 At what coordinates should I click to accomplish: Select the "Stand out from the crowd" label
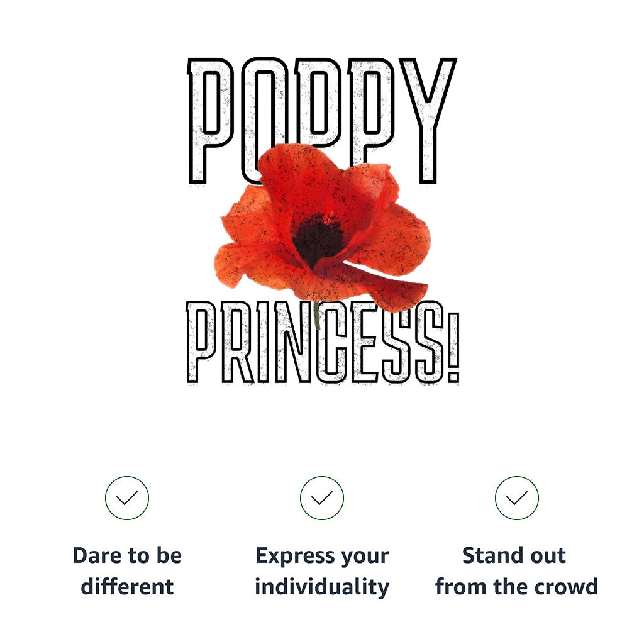(x=517, y=571)
